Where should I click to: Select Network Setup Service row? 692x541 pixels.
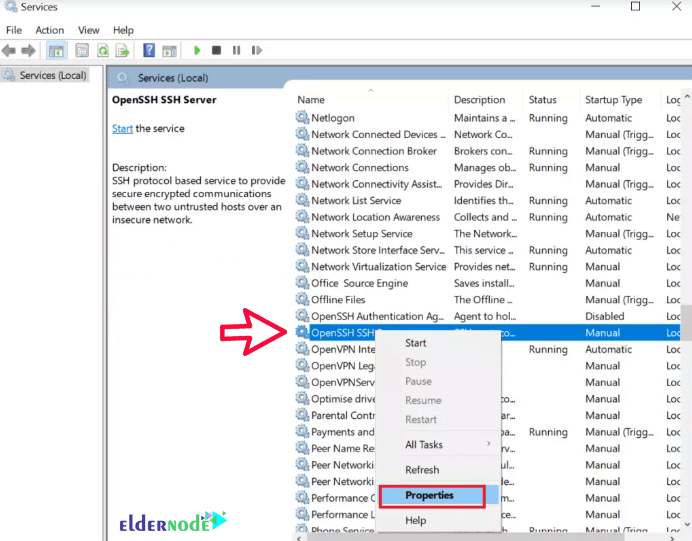[487, 233]
